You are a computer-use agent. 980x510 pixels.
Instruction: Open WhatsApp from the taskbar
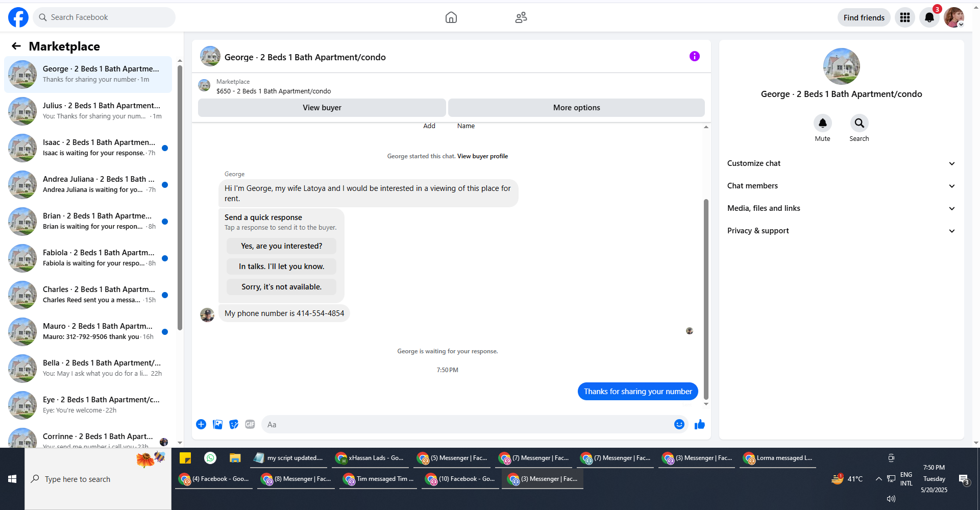coord(210,458)
